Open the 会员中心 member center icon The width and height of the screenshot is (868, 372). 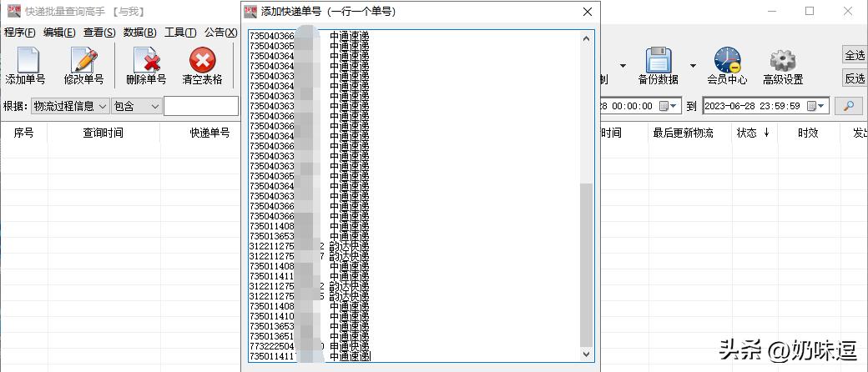tap(727, 66)
